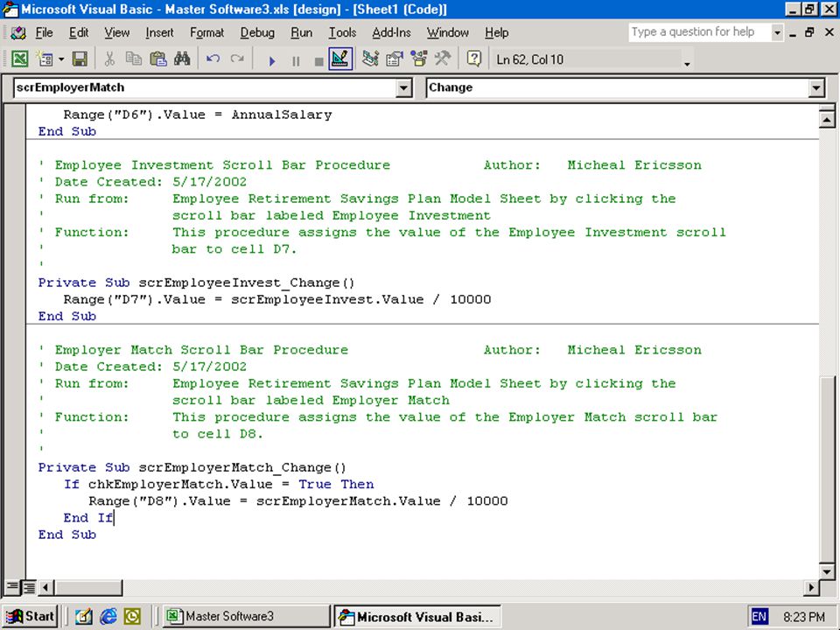Open Toolbar Options arrow after Ln 62, Col 10
This screenshot has height=630, width=840.
coord(687,64)
